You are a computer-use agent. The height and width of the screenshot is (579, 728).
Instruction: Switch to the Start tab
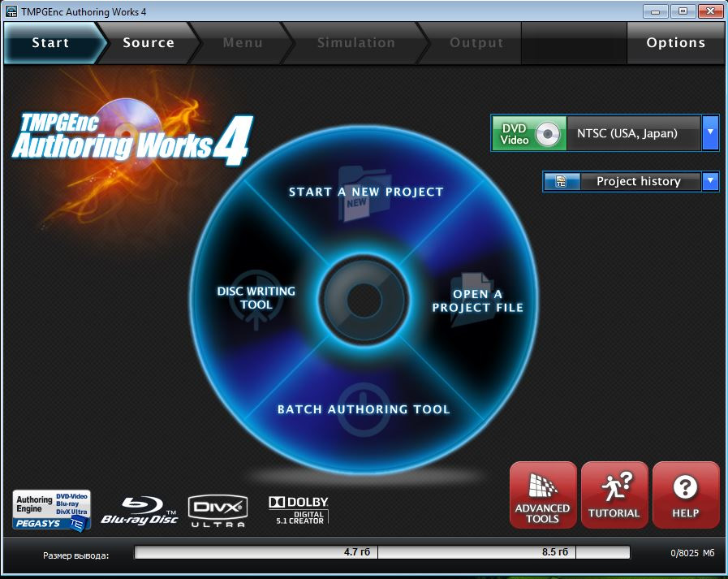[x=50, y=43]
